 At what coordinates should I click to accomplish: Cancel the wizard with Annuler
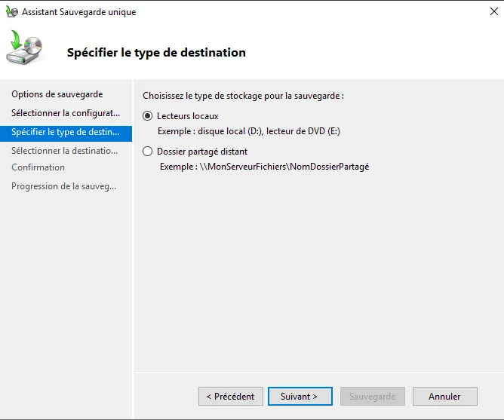click(445, 396)
